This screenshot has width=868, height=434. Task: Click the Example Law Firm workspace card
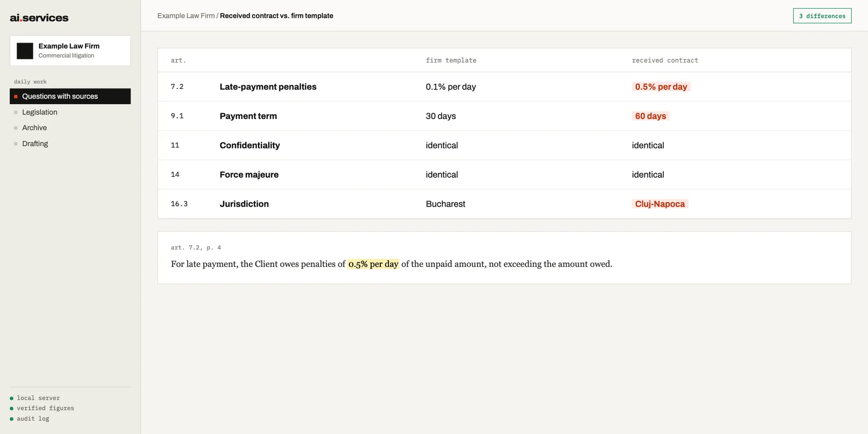(x=70, y=51)
